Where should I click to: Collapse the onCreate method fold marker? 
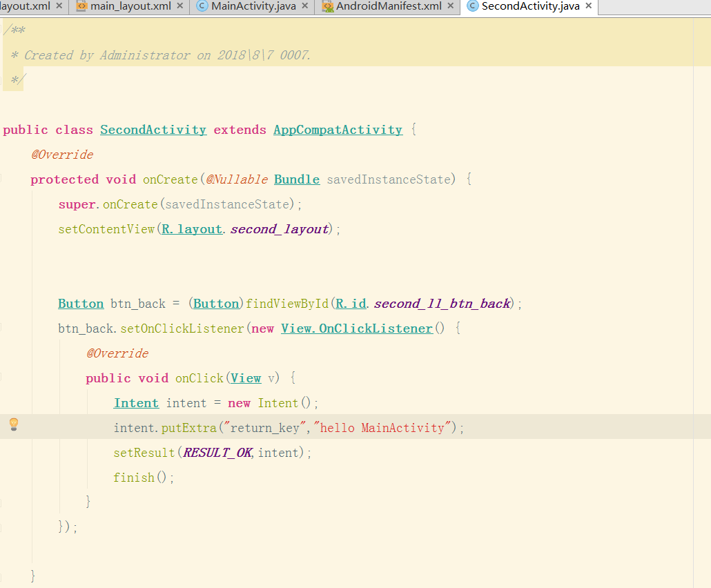[x=2, y=179]
